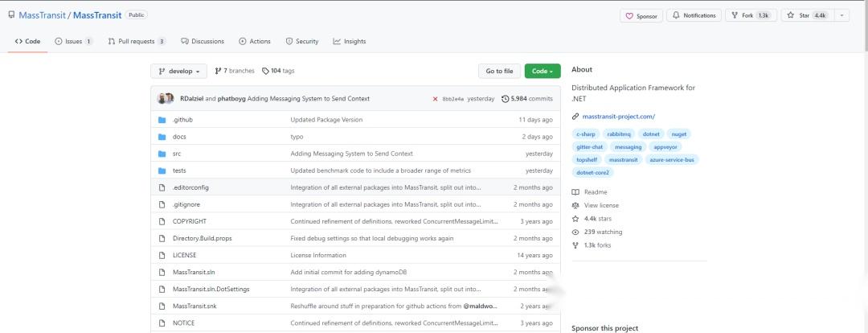868x333 pixels.
Task: Click the bold MassTransit repository name
Action: 97,15
